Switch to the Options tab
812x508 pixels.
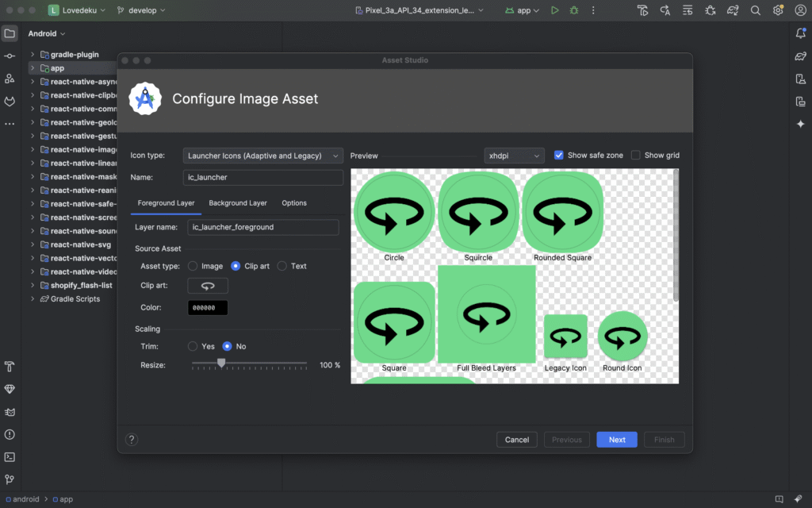tap(294, 203)
